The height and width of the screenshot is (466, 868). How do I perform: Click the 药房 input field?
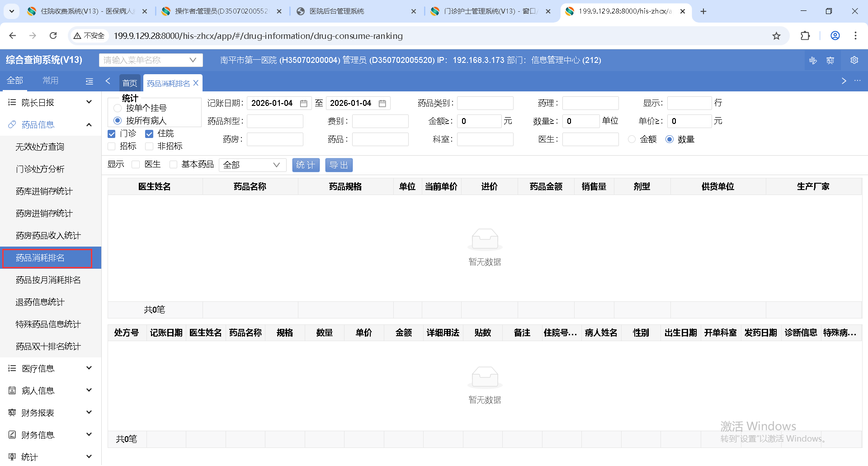[x=275, y=139]
